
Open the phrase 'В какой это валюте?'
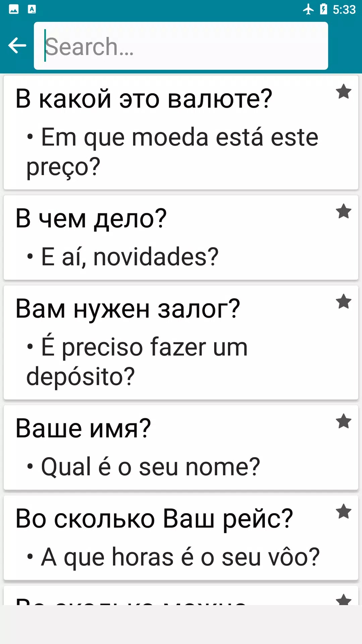coord(144,99)
